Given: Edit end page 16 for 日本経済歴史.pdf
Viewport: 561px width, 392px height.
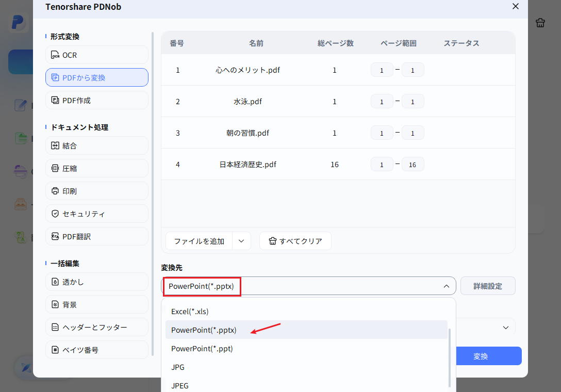Looking at the screenshot, I should click(412, 165).
